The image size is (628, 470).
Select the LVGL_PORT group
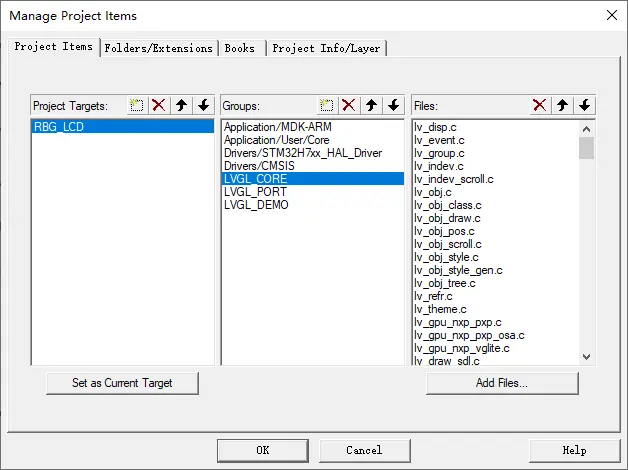pyautogui.click(x=255, y=191)
